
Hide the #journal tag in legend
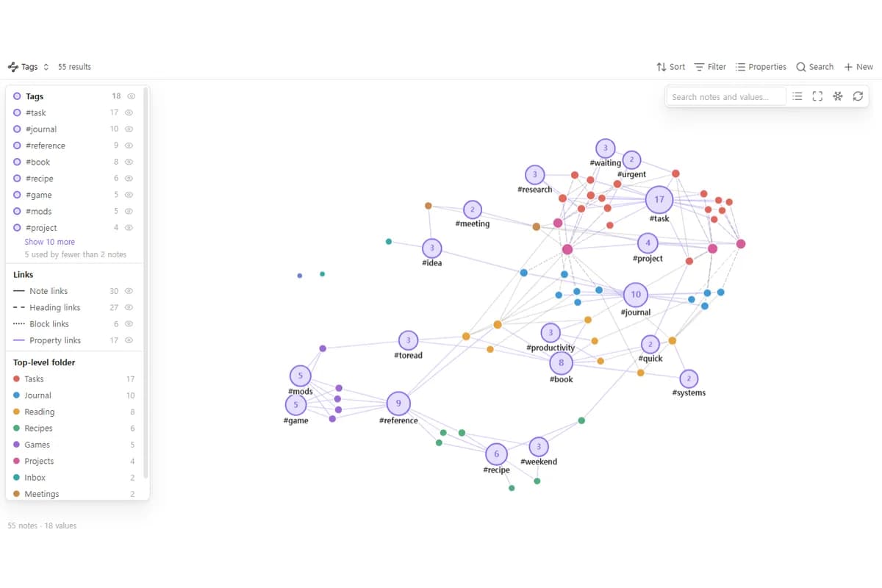129,129
